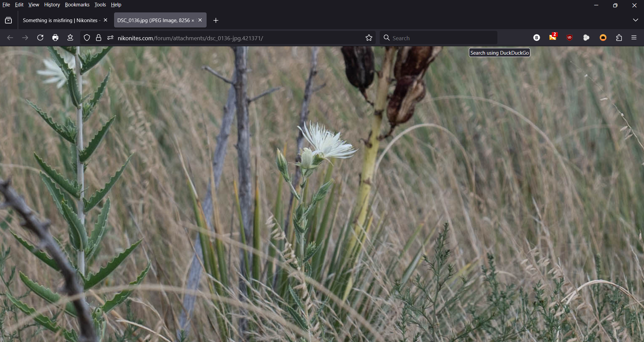Image resolution: width=644 pixels, height=342 pixels.
Task: Open the site permissions icon in the address bar
Action: coord(110,38)
